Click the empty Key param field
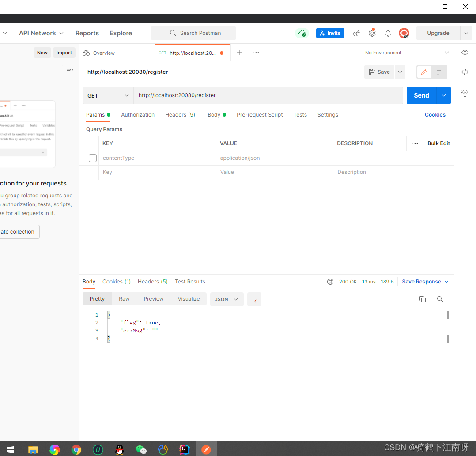The image size is (476, 456). 157,172
